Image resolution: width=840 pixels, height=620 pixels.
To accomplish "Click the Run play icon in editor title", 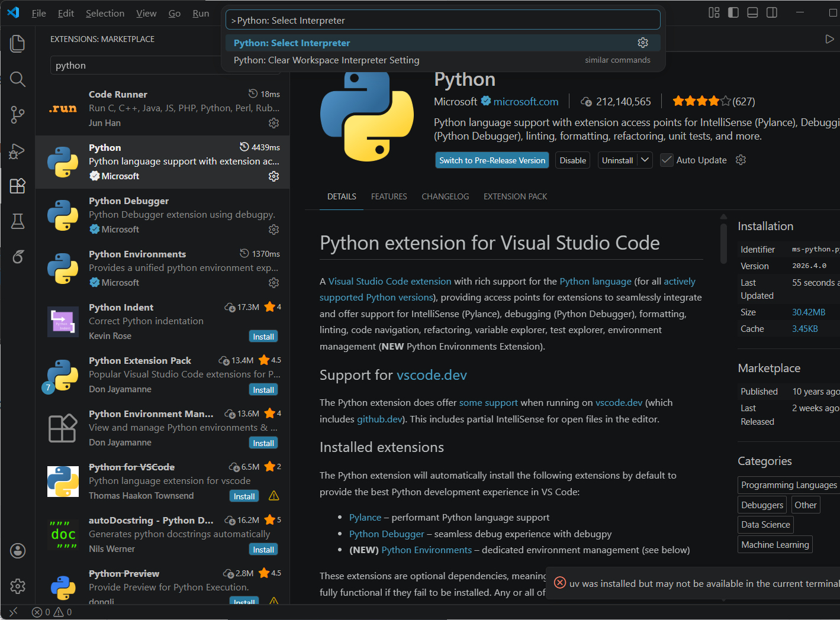I will [829, 39].
